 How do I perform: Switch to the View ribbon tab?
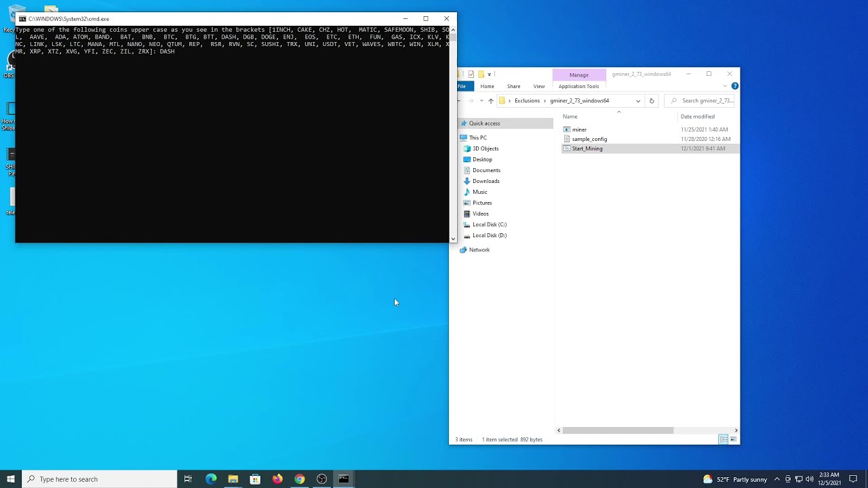pos(538,86)
